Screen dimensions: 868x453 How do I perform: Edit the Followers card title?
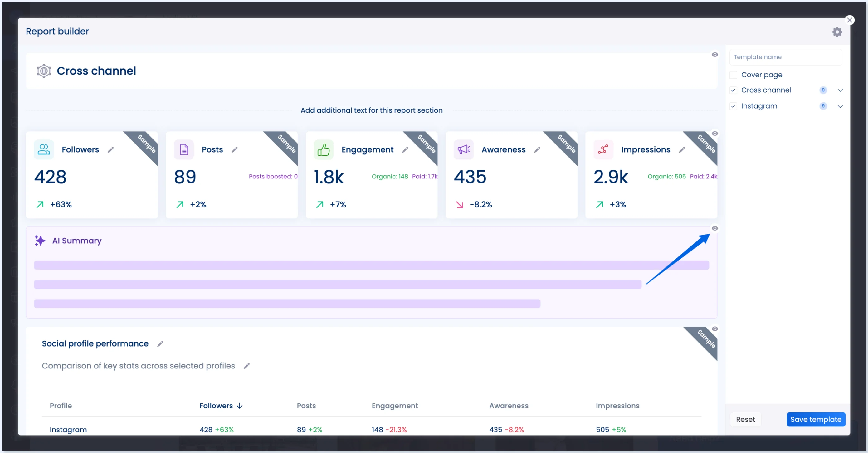tap(110, 150)
